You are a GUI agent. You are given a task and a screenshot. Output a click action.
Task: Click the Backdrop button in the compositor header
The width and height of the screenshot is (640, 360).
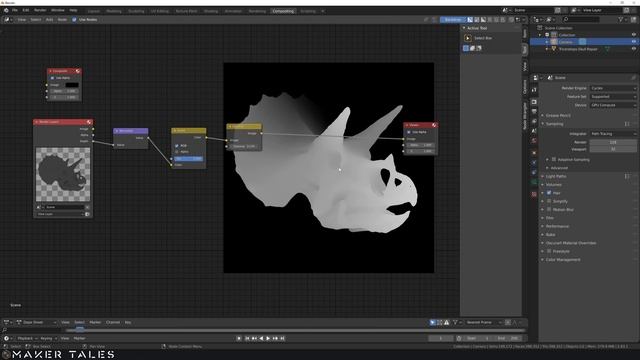click(453, 20)
